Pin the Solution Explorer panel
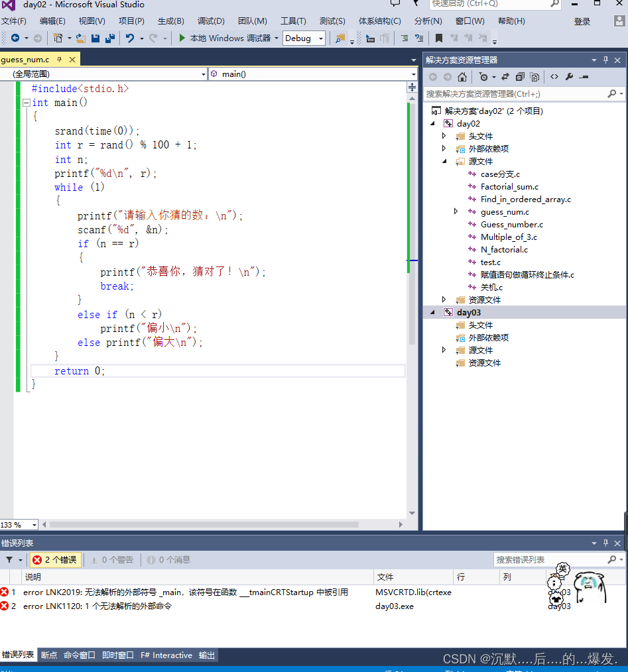This screenshot has height=672, width=628. pyautogui.click(x=605, y=60)
